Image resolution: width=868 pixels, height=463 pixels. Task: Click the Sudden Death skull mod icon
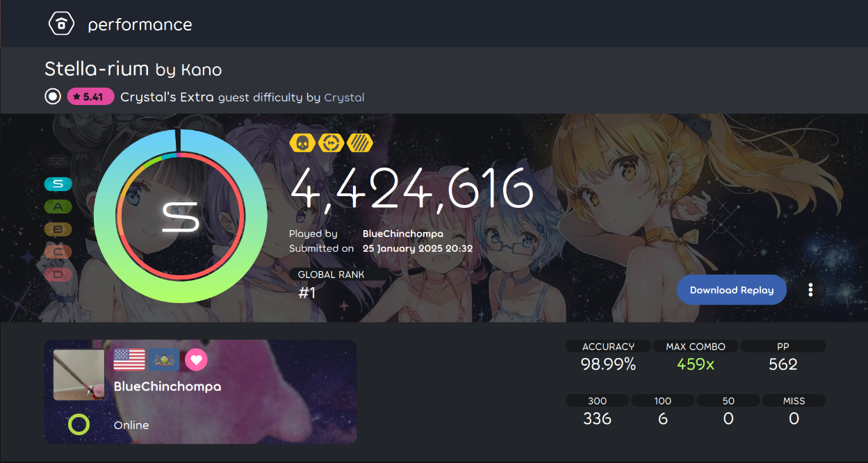(x=302, y=143)
